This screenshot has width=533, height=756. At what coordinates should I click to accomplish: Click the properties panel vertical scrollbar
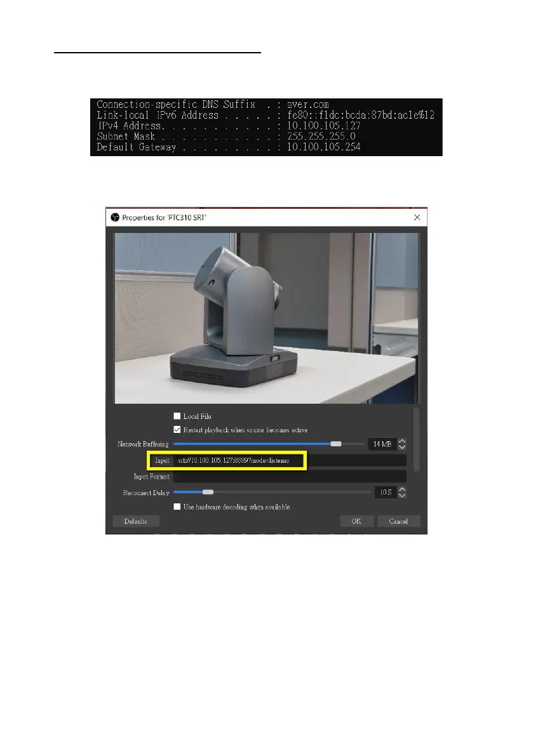417,438
